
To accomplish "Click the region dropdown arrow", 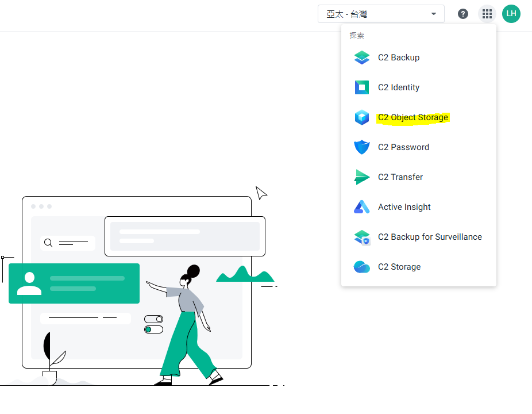I will tap(434, 14).
